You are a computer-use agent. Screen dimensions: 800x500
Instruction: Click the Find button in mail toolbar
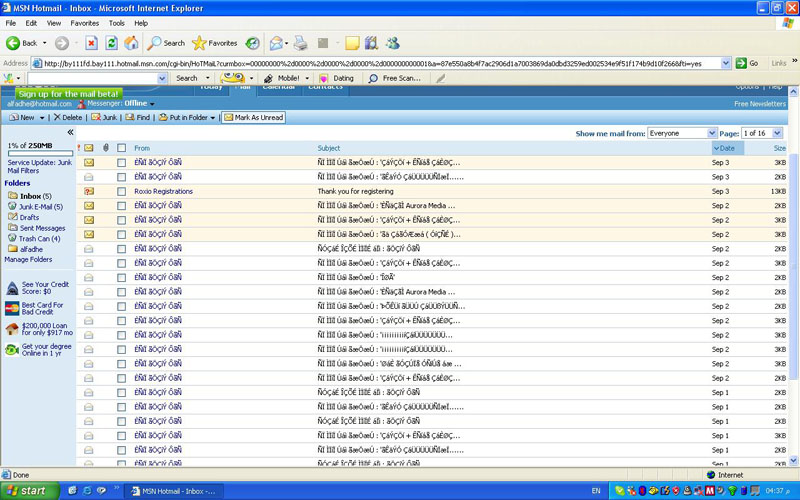(138, 117)
